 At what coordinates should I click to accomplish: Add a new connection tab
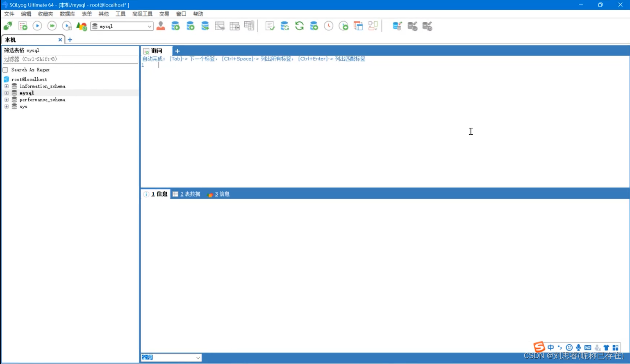(70, 40)
